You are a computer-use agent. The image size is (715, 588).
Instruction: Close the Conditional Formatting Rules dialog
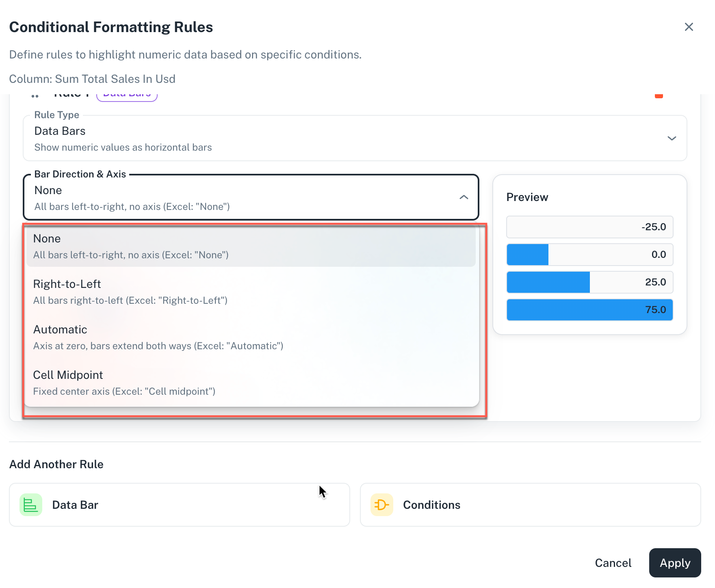click(x=689, y=27)
